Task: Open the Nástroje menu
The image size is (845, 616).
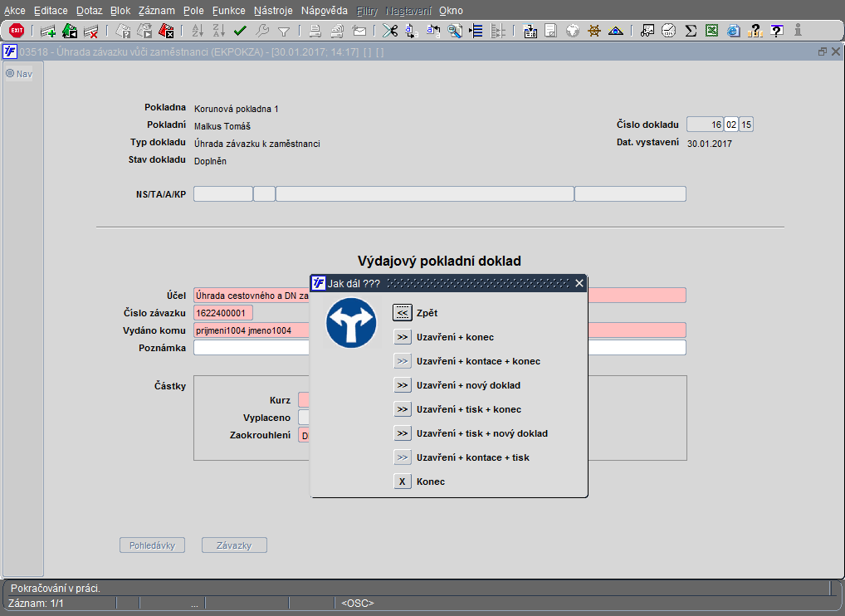Action: click(x=273, y=11)
